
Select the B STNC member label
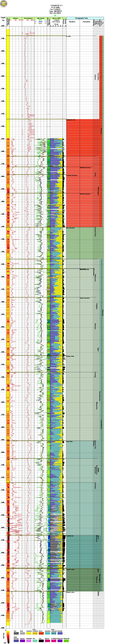point(69,36)
